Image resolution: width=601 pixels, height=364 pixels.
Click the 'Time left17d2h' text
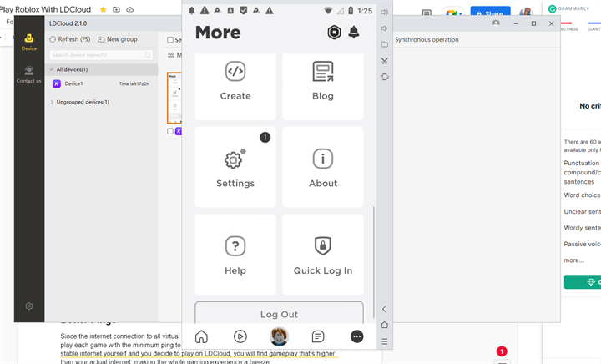click(x=134, y=83)
